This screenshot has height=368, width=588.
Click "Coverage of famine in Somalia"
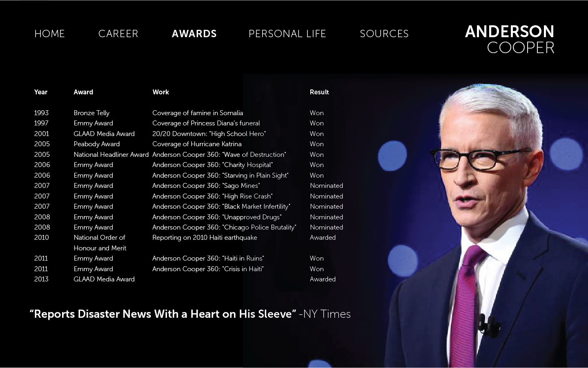[198, 113]
